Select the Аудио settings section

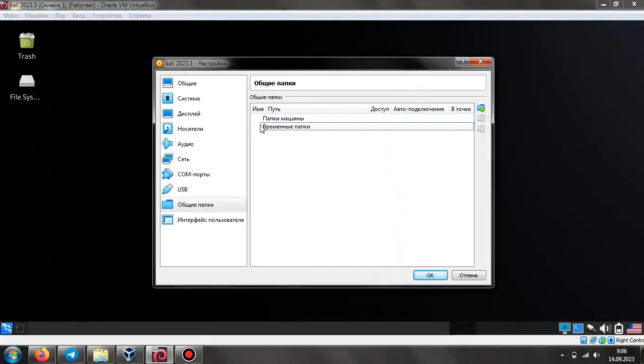pyautogui.click(x=204, y=144)
